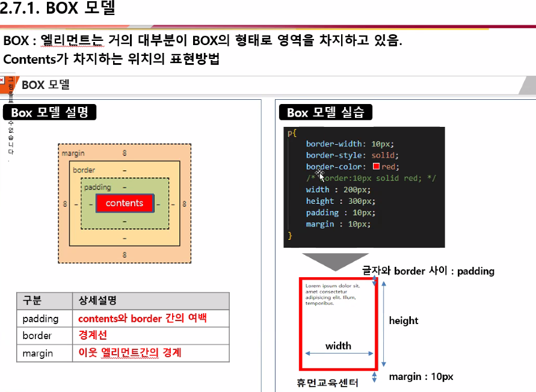Select the red contents box in the diagram
Viewport: 536px width, 392px height.
[125, 203]
